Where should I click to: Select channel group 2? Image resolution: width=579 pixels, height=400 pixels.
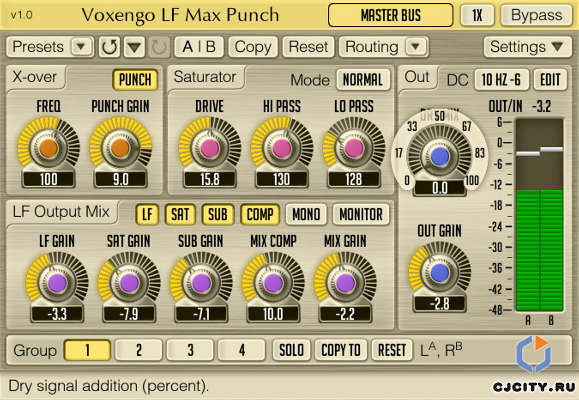click(x=138, y=350)
